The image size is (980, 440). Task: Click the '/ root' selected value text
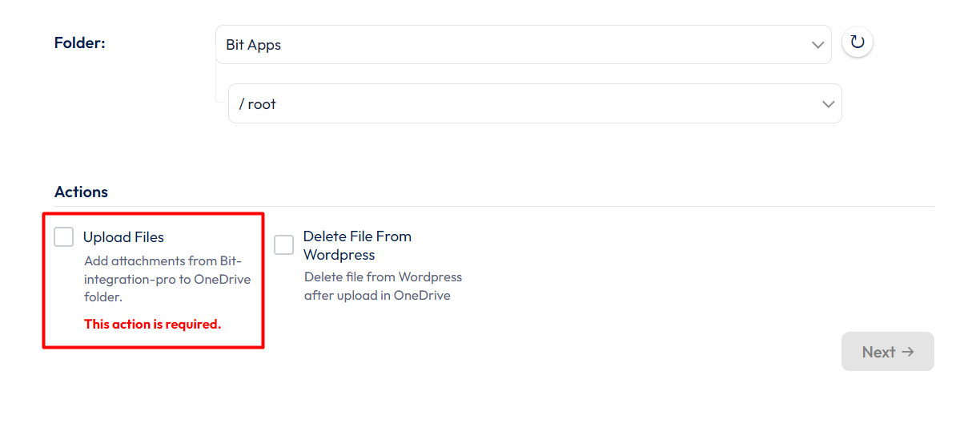(x=258, y=104)
